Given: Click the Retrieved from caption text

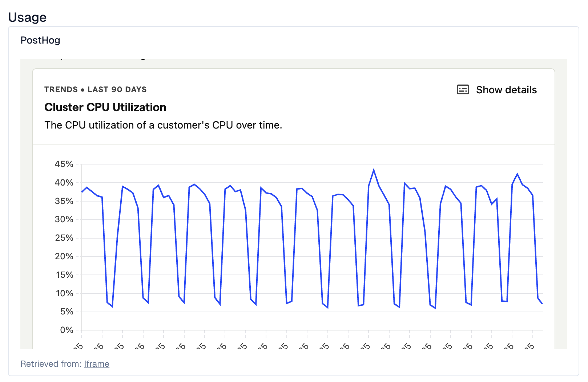Looking at the screenshot, I should click(51, 364).
